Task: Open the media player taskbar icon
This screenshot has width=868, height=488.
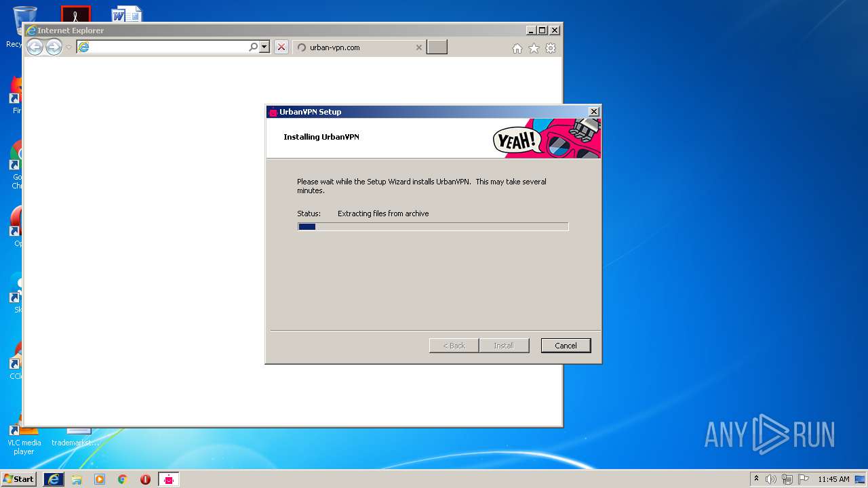Action: click(x=100, y=479)
